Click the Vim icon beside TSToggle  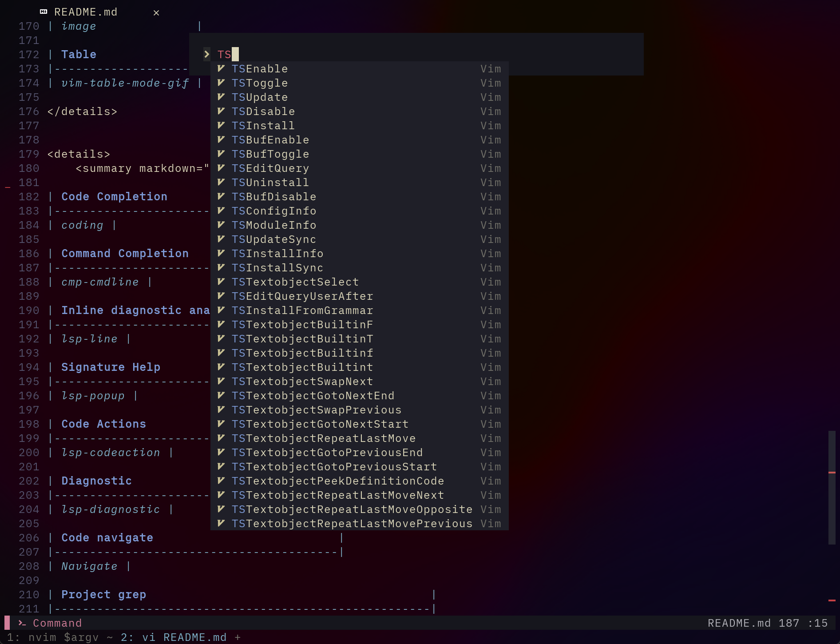221,83
